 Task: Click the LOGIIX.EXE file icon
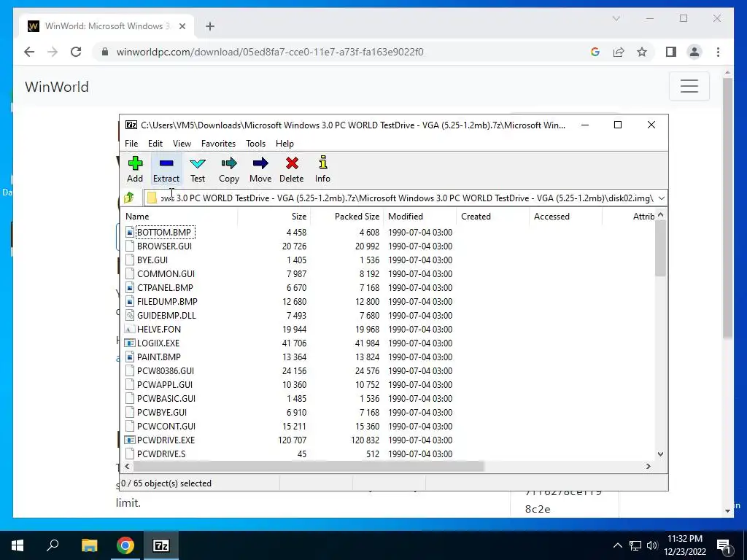point(130,343)
